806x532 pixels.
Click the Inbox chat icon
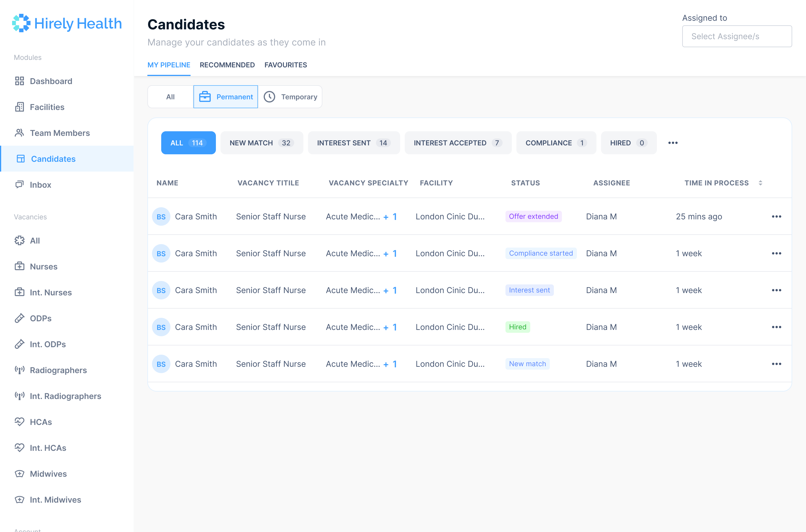pyautogui.click(x=19, y=185)
